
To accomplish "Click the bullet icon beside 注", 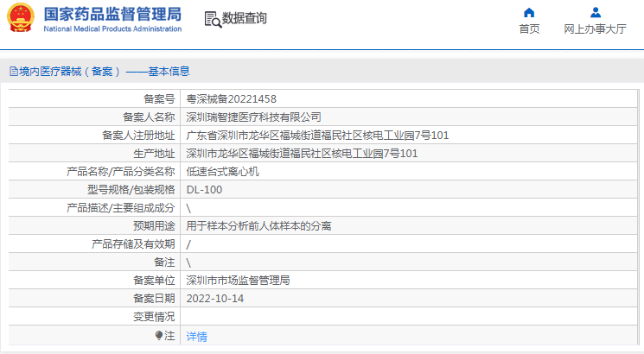I will 159,335.
